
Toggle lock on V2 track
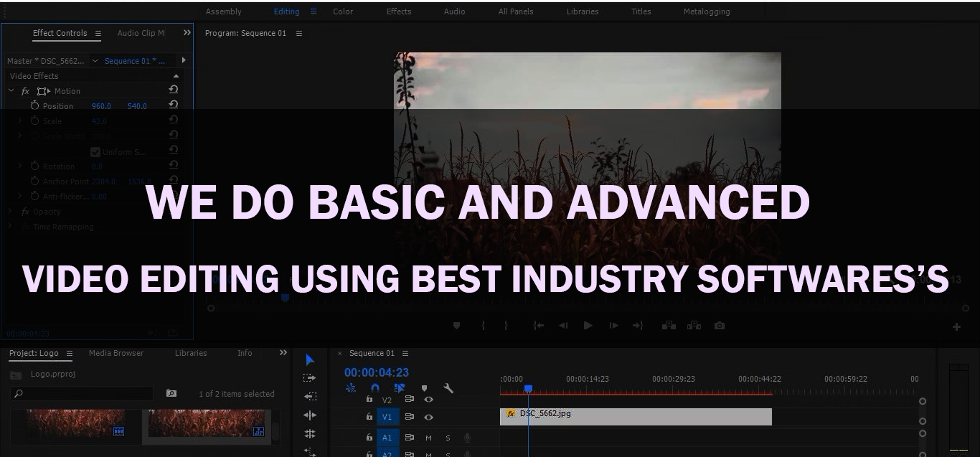pyautogui.click(x=369, y=400)
